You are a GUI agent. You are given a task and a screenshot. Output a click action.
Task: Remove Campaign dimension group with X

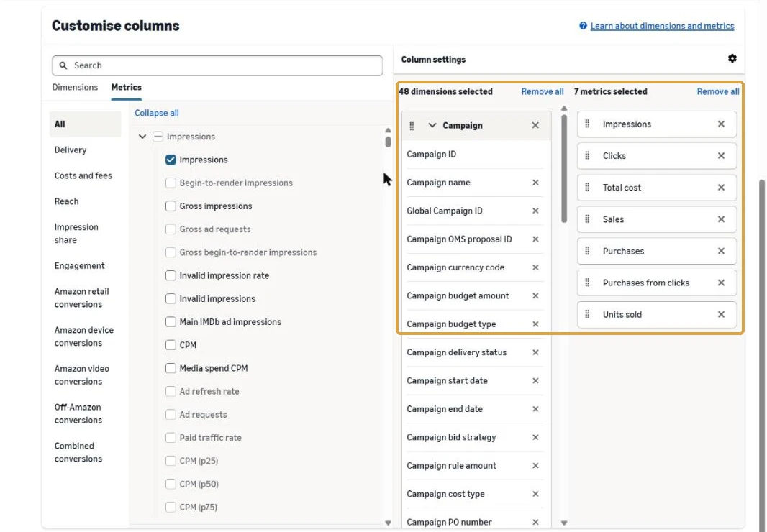(x=535, y=126)
